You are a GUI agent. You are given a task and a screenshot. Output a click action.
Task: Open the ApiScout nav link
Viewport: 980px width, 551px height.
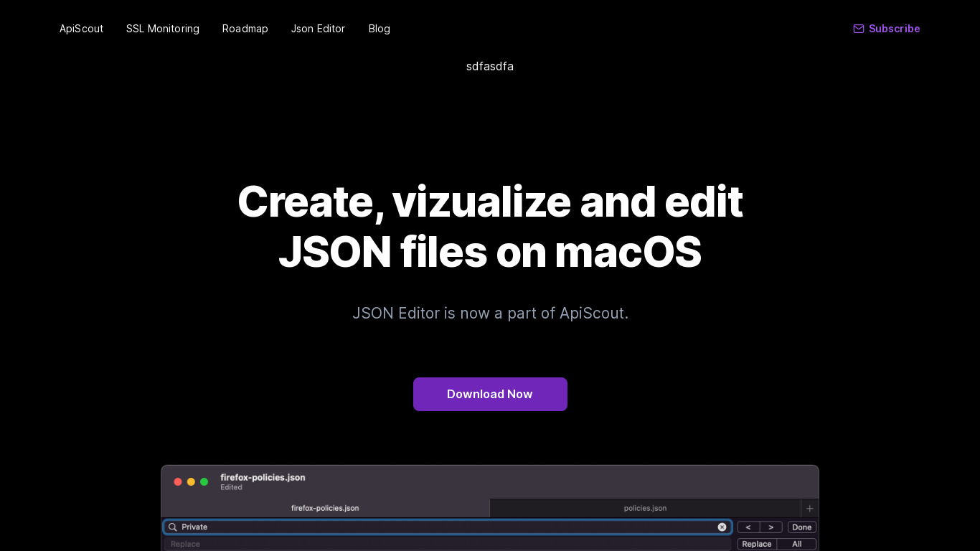coord(81,29)
